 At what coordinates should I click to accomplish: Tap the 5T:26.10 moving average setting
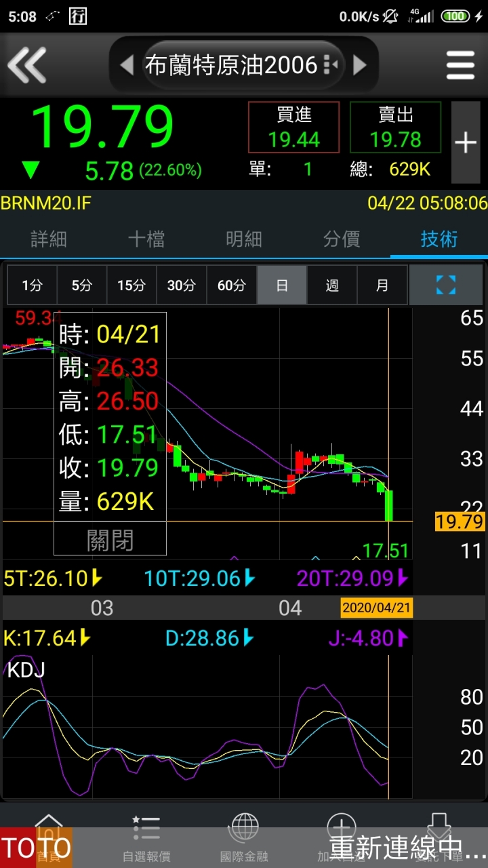coord(53,578)
